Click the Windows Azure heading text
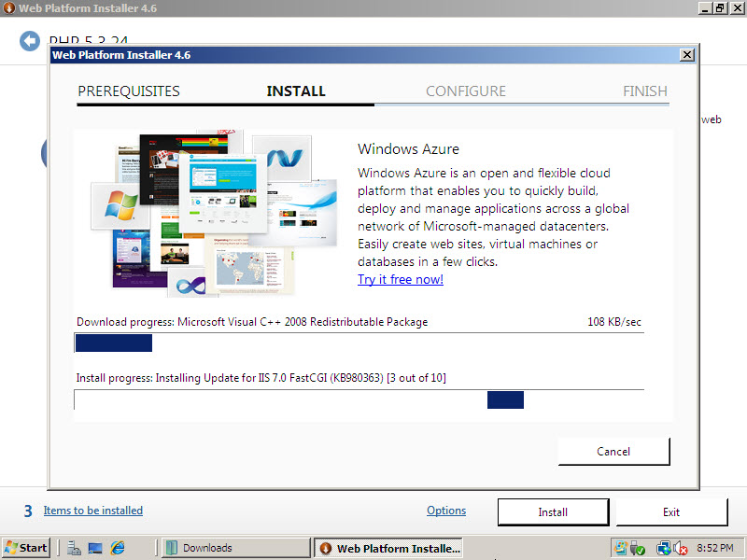747x560 pixels. point(408,149)
